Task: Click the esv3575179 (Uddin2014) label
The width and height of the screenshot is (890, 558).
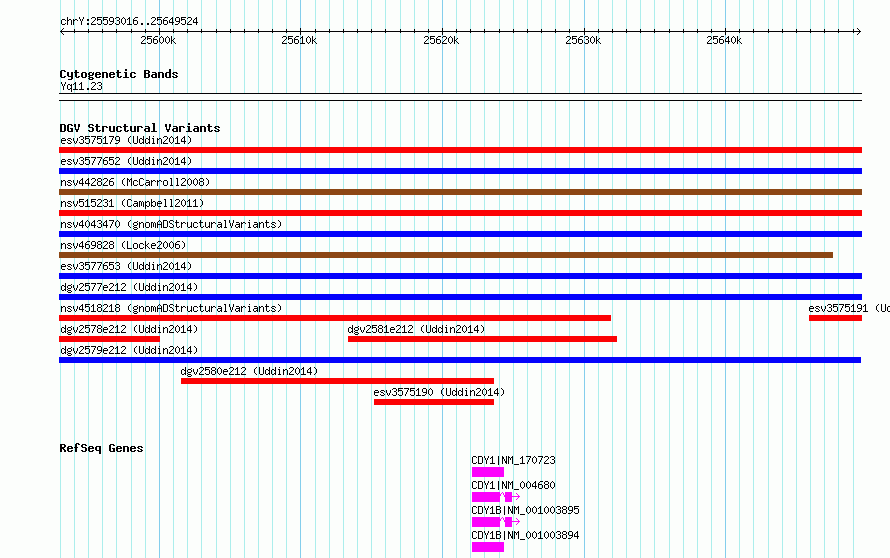Action: [126, 140]
